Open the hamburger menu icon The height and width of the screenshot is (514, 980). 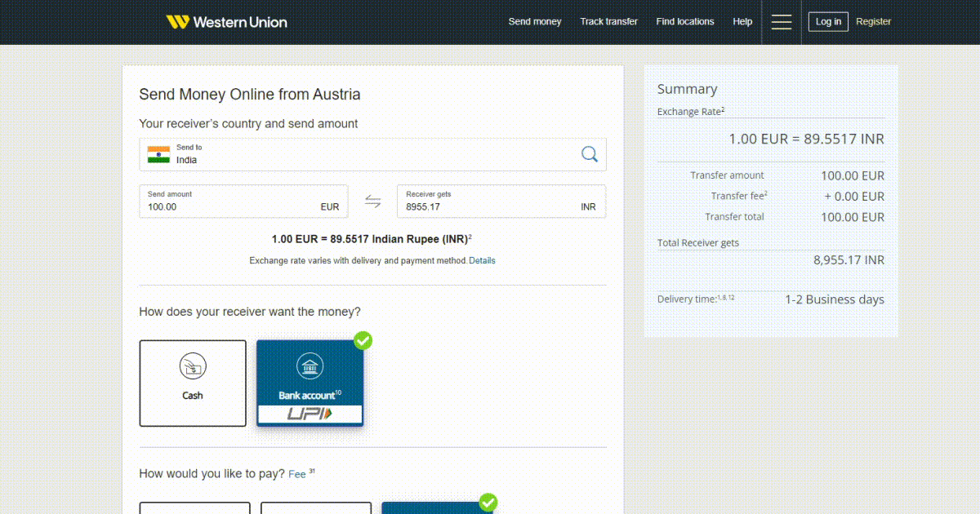click(x=782, y=22)
